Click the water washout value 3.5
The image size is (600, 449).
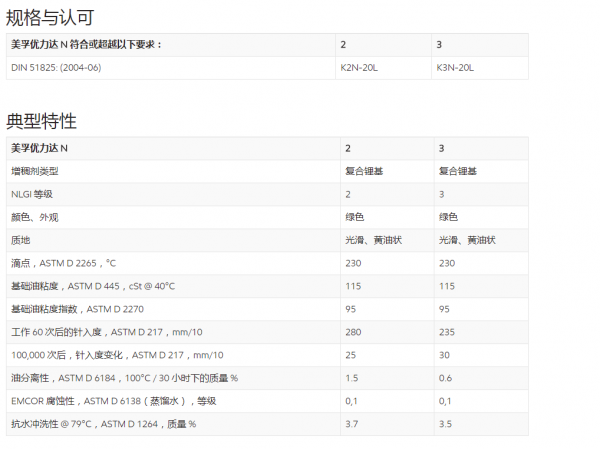coord(445,424)
